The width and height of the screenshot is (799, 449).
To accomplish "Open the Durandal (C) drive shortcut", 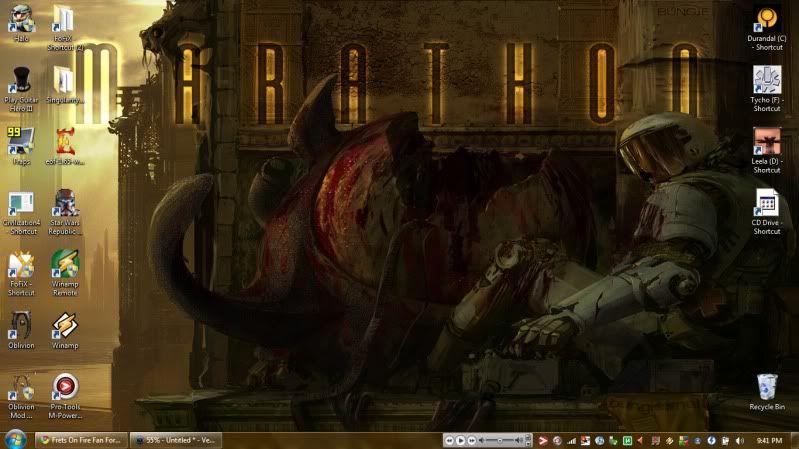I will point(766,29).
